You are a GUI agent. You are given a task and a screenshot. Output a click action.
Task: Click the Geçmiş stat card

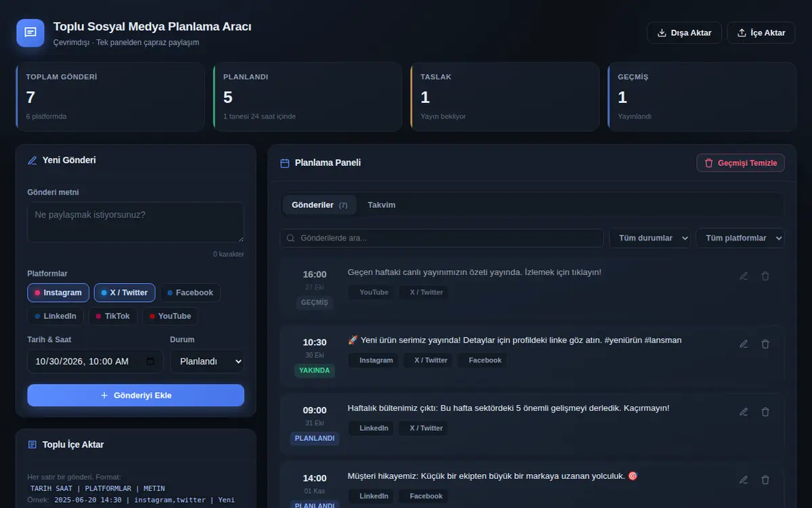(x=702, y=97)
